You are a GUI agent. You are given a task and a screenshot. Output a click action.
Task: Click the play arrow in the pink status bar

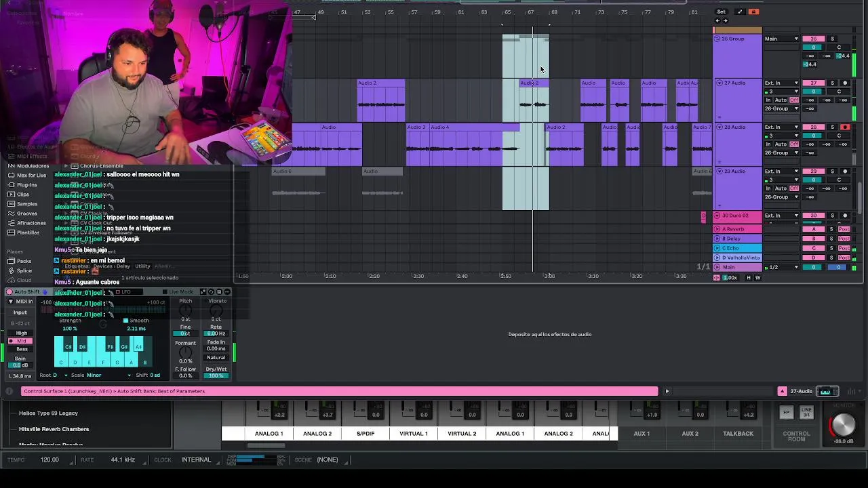click(x=667, y=391)
